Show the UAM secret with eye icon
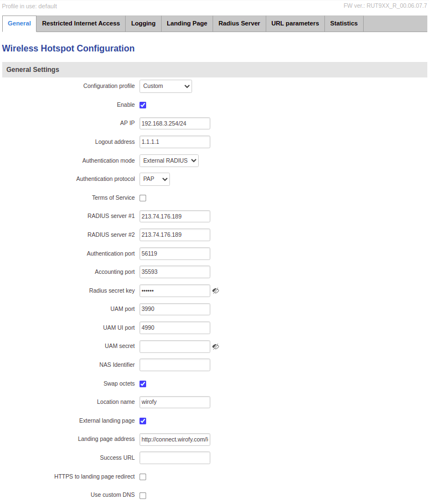429x504 pixels. (x=215, y=346)
